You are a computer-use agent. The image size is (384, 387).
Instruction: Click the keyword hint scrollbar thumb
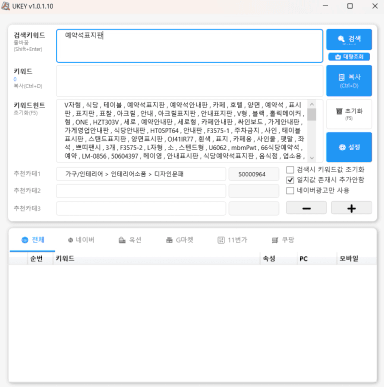click(312, 114)
